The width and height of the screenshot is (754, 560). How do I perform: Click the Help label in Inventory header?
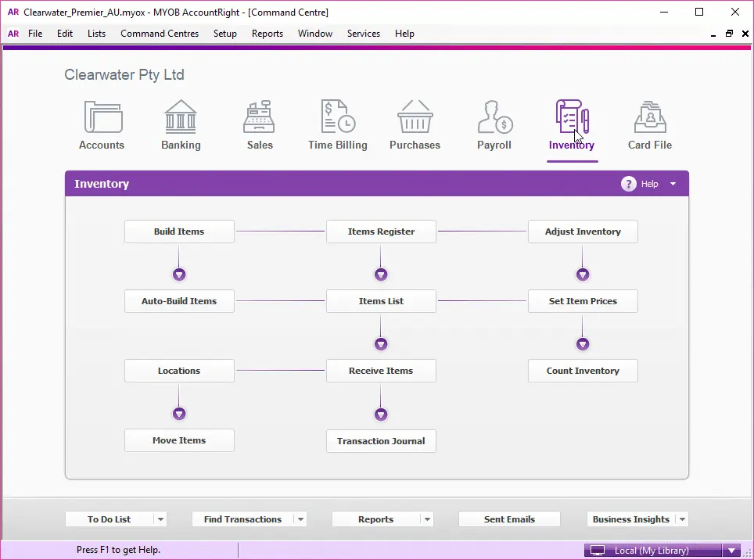(650, 184)
